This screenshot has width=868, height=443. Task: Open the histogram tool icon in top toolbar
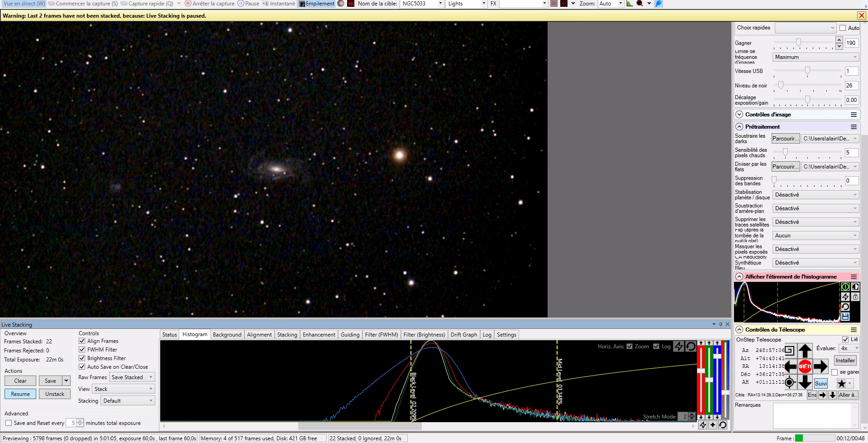click(630, 4)
